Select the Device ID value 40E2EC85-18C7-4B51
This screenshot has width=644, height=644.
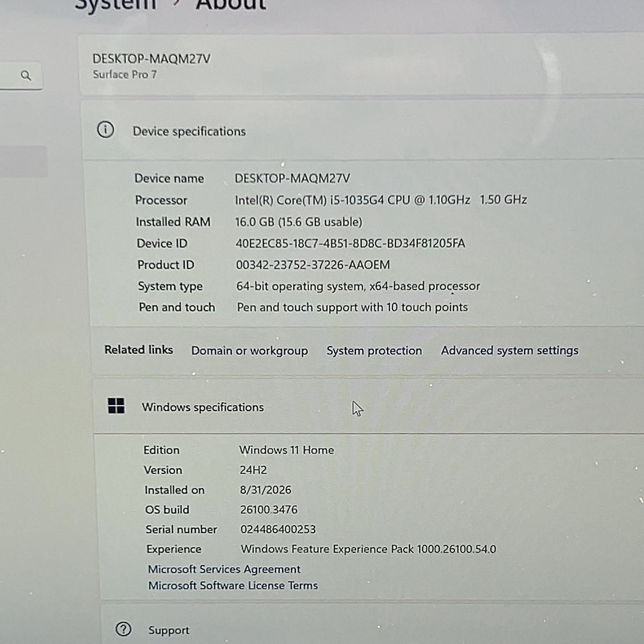coord(350,243)
